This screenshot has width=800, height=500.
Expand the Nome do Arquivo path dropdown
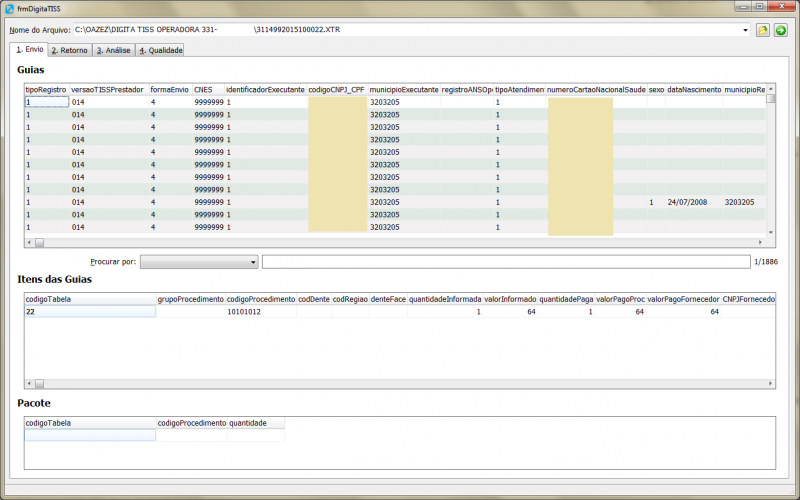pyautogui.click(x=745, y=30)
